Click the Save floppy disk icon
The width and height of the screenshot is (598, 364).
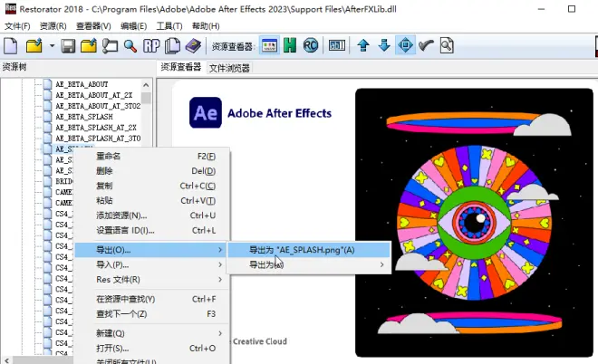click(68, 46)
